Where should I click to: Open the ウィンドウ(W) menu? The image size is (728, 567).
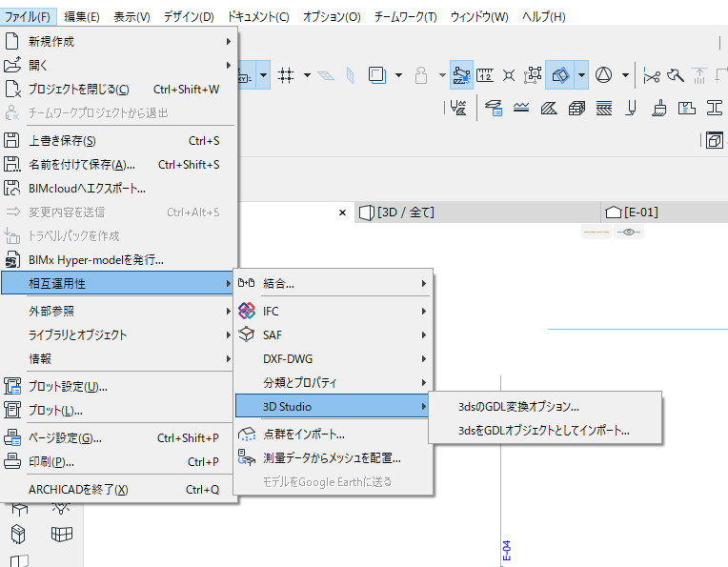tap(479, 17)
